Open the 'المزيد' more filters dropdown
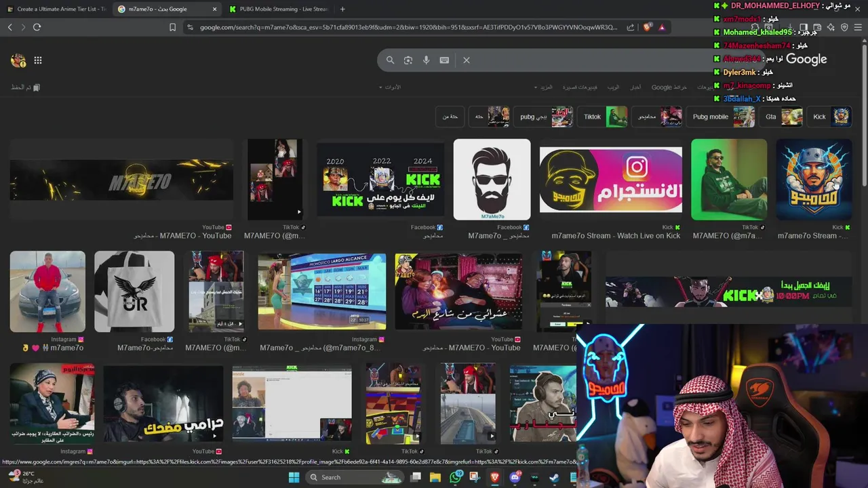This screenshot has height=488, width=868. point(543,87)
